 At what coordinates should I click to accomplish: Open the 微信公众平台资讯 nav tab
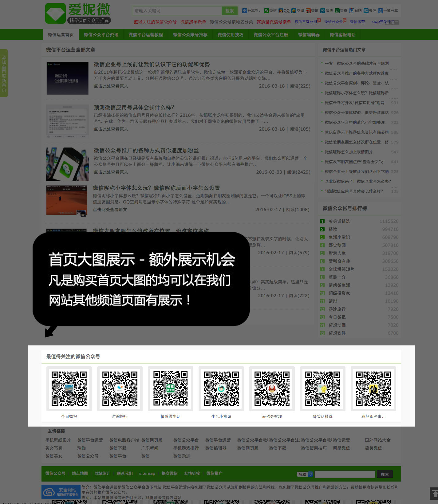pyautogui.click(x=101, y=35)
